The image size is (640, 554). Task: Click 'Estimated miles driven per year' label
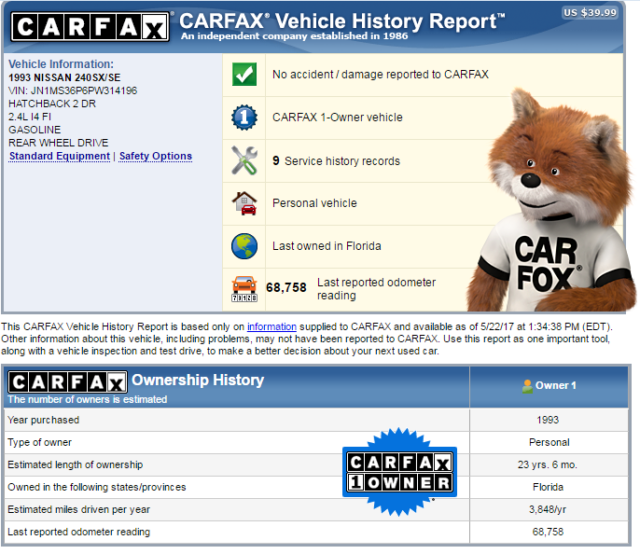79,510
